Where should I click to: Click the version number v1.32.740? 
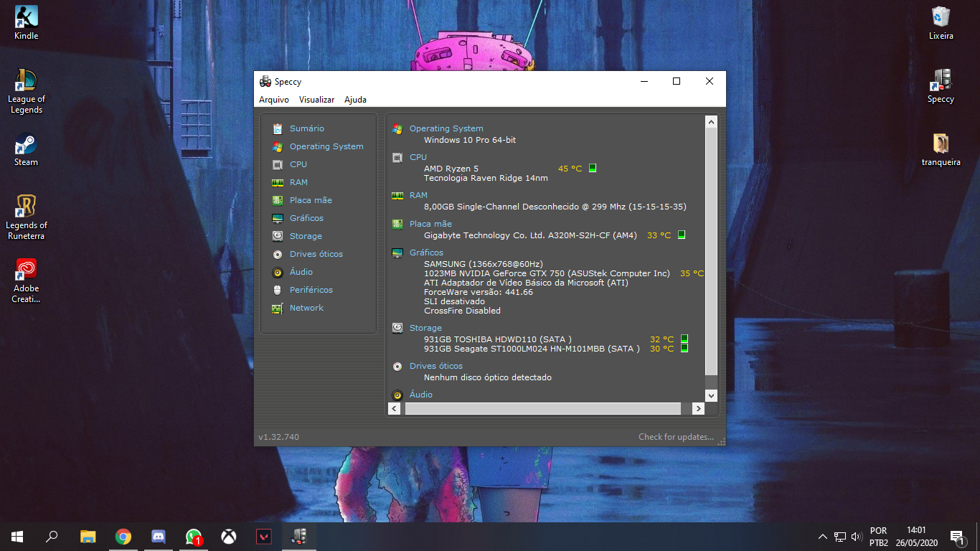click(278, 437)
